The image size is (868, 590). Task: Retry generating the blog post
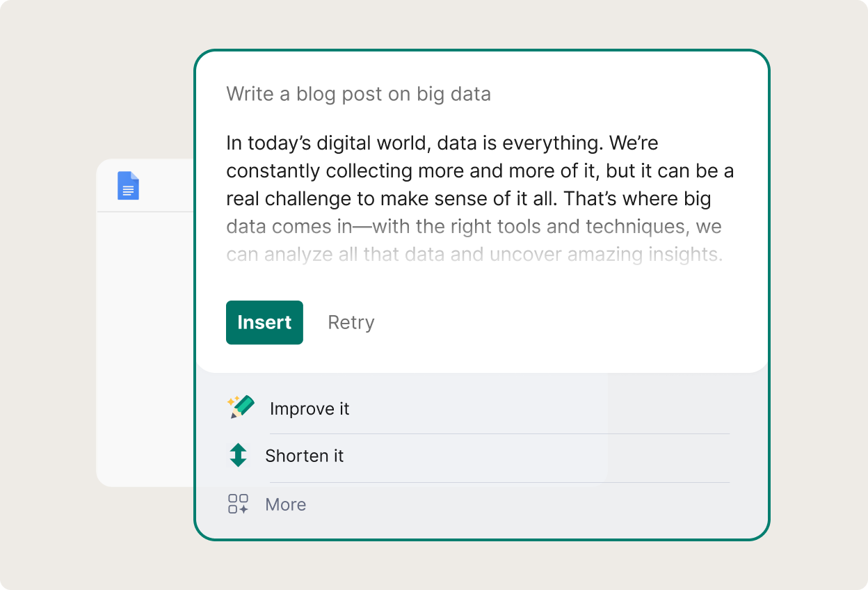click(351, 322)
